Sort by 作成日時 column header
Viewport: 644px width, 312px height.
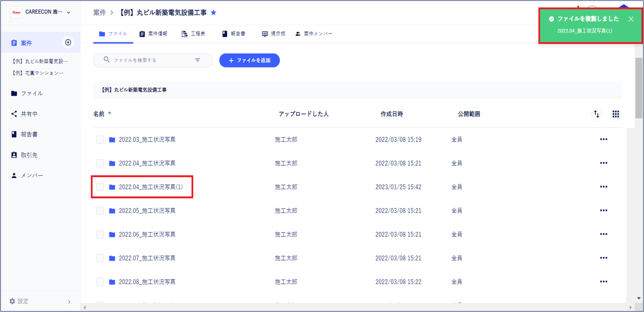click(x=391, y=114)
